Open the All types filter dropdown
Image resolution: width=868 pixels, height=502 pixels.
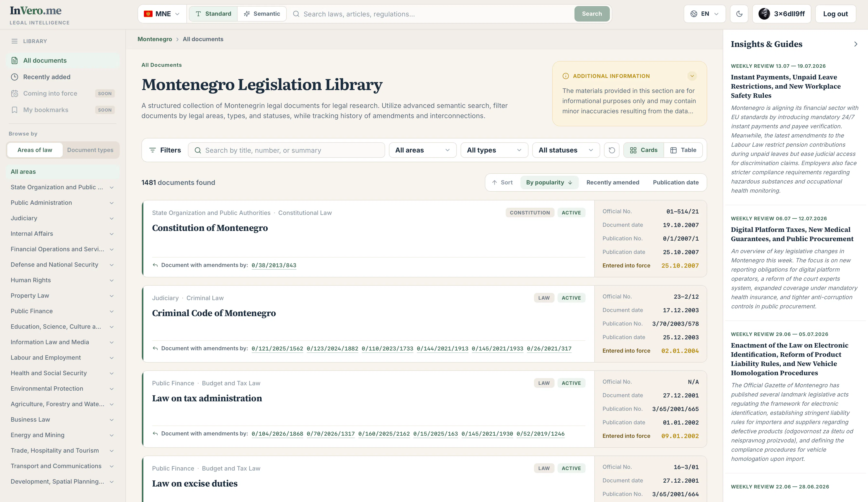pos(494,150)
